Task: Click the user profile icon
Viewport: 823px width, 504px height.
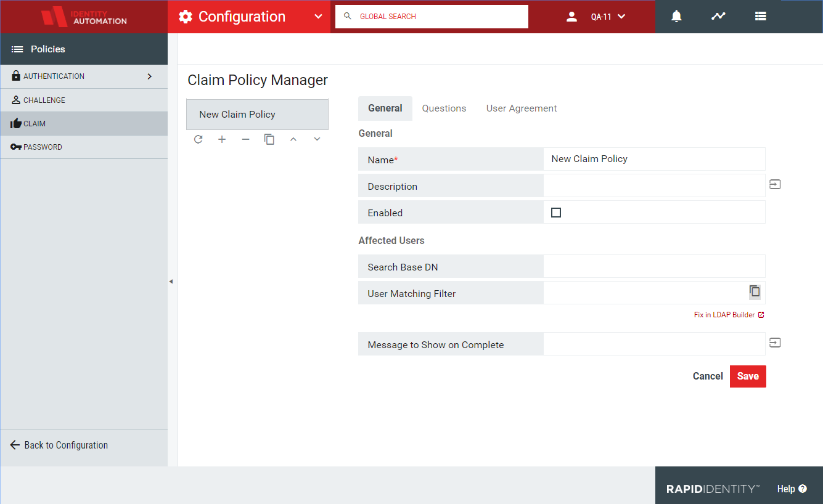Action: click(571, 17)
